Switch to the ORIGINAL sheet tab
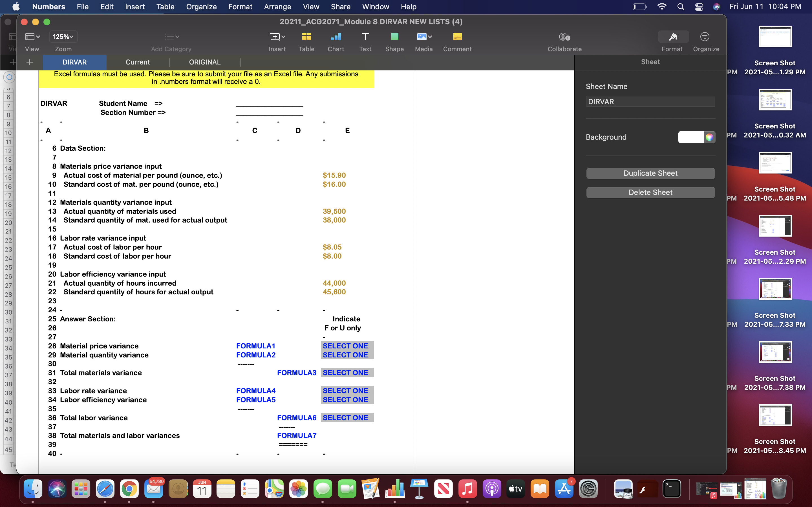 pos(205,62)
